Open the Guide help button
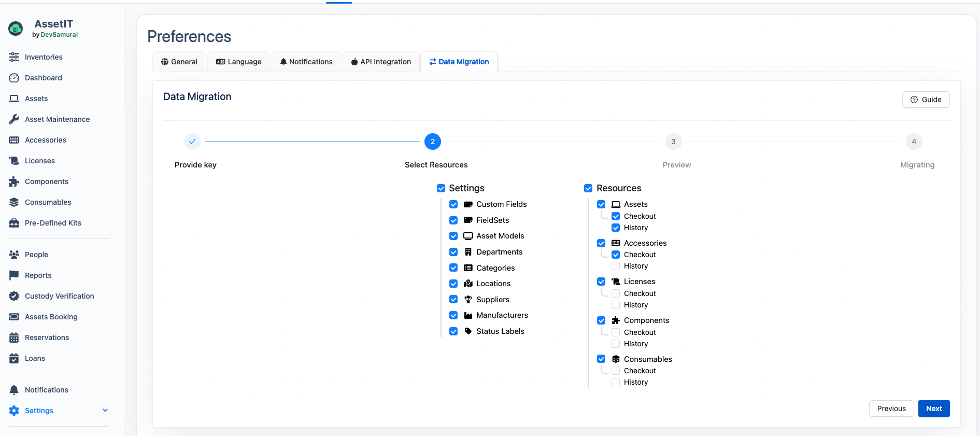Viewport: 980px width, 436px height. tap(926, 100)
